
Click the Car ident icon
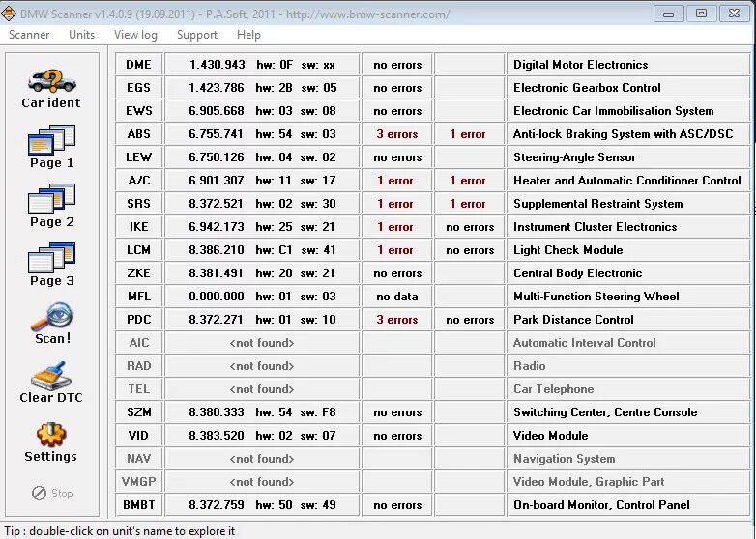tap(51, 82)
